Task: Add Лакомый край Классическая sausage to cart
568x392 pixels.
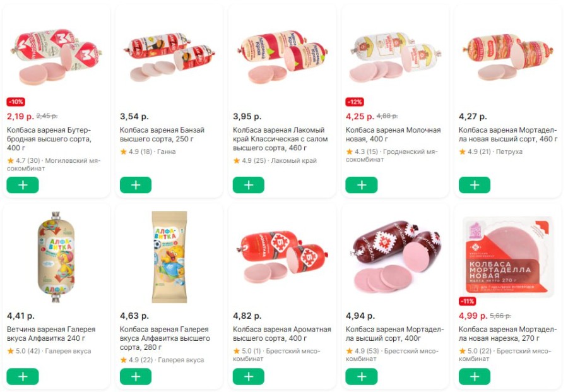Action: click(249, 185)
